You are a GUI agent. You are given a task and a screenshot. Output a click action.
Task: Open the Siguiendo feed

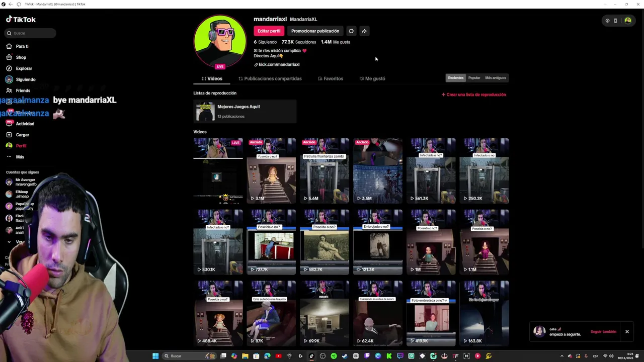click(21, 79)
